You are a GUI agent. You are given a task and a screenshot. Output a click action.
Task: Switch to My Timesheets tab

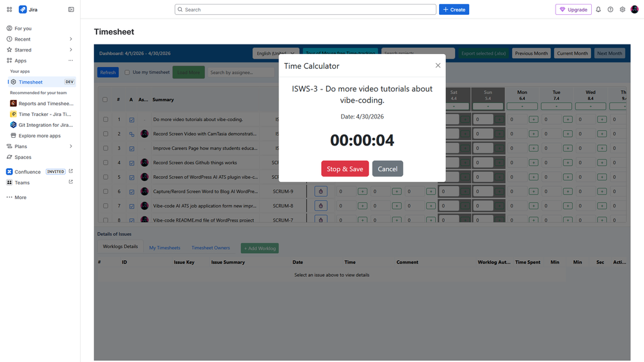(164, 247)
